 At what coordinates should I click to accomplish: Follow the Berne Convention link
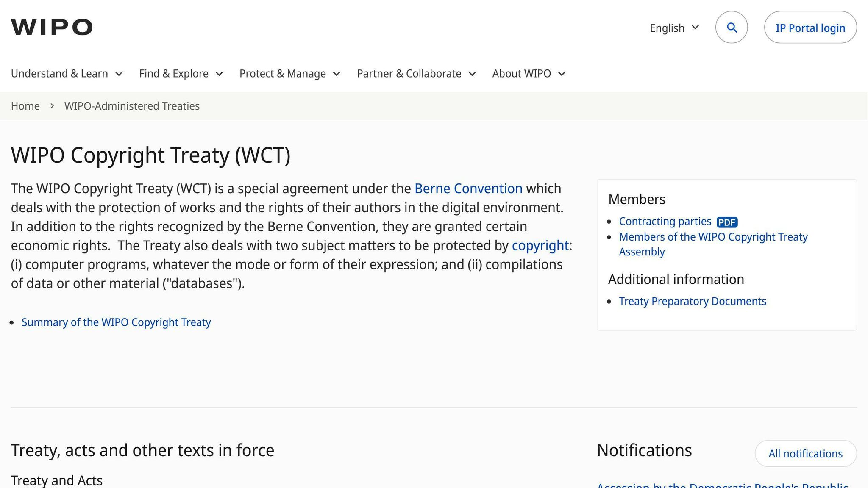click(468, 189)
